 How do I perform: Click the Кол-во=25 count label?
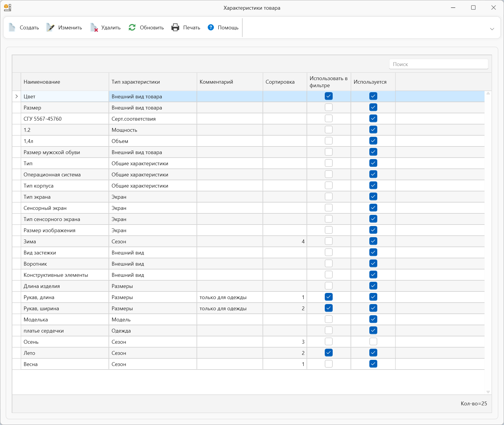tap(474, 404)
